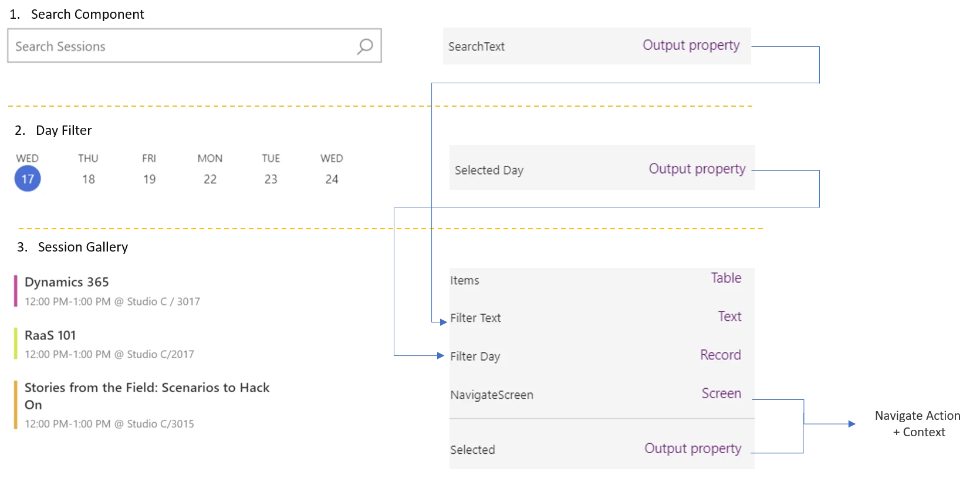The height and width of the screenshot is (489, 980).
Task: Choose Tuesday 23 date tab
Action: [271, 178]
